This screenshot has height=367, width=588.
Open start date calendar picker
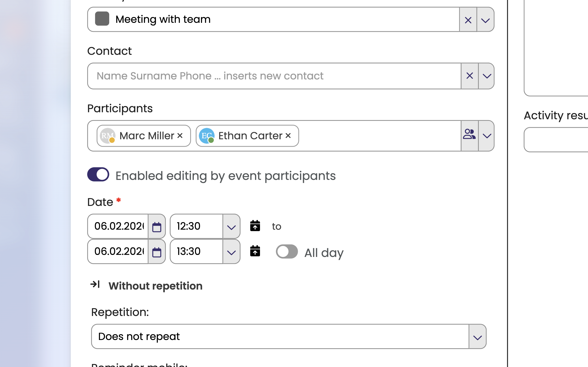point(157,227)
